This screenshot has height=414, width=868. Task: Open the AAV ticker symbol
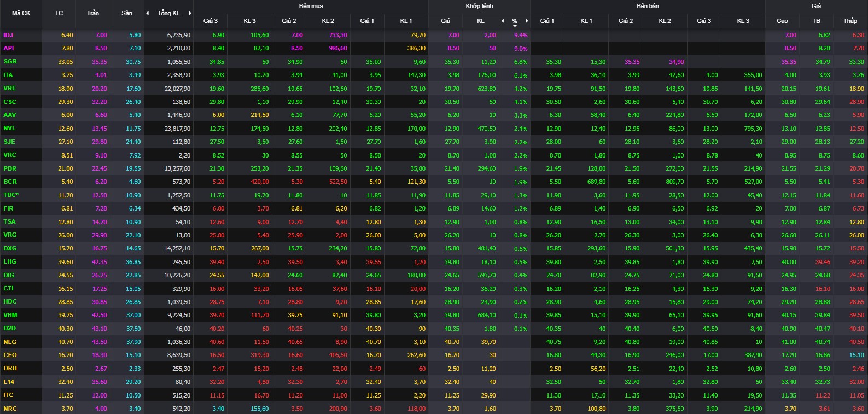[9, 115]
